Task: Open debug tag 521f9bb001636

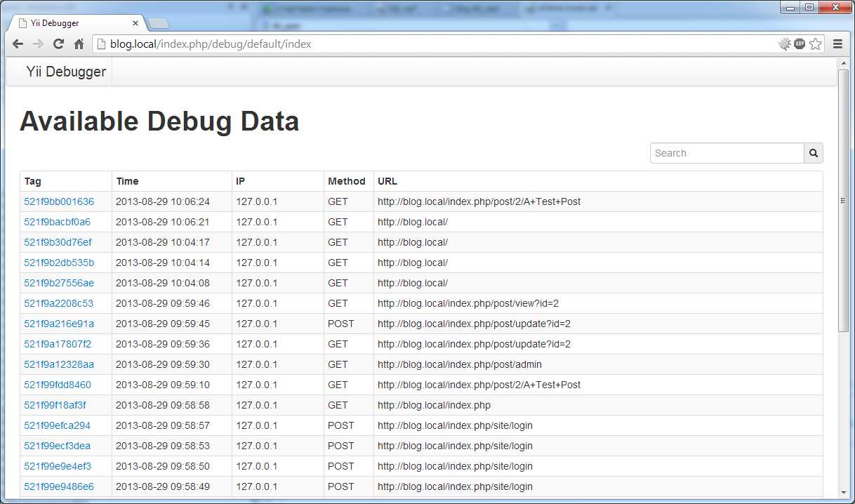Action: pyautogui.click(x=59, y=201)
